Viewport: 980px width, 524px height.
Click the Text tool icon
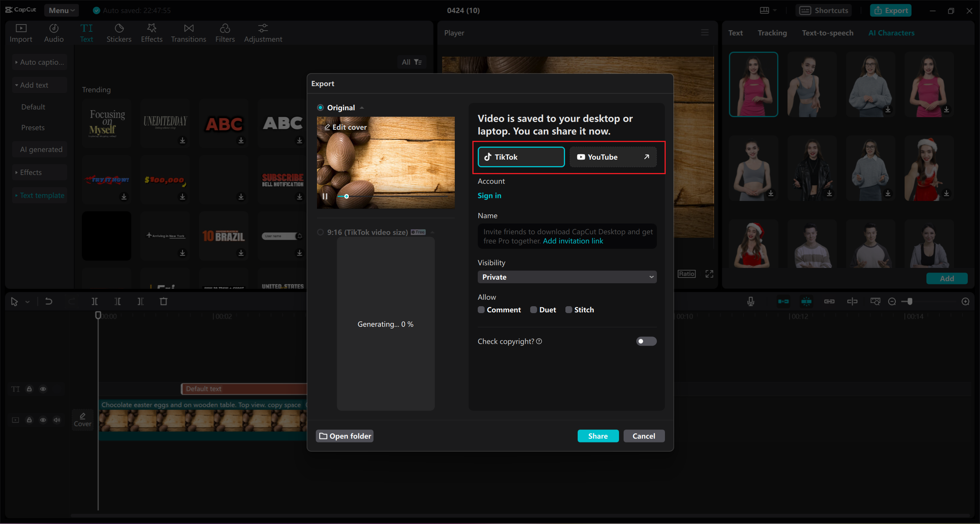tap(87, 33)
